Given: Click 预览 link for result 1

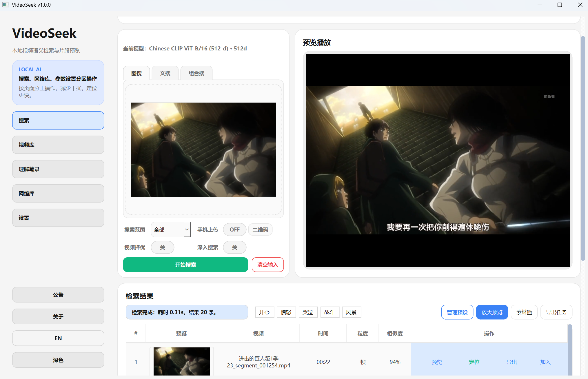Looking at the screenshot, I should [x=437, y=362].
